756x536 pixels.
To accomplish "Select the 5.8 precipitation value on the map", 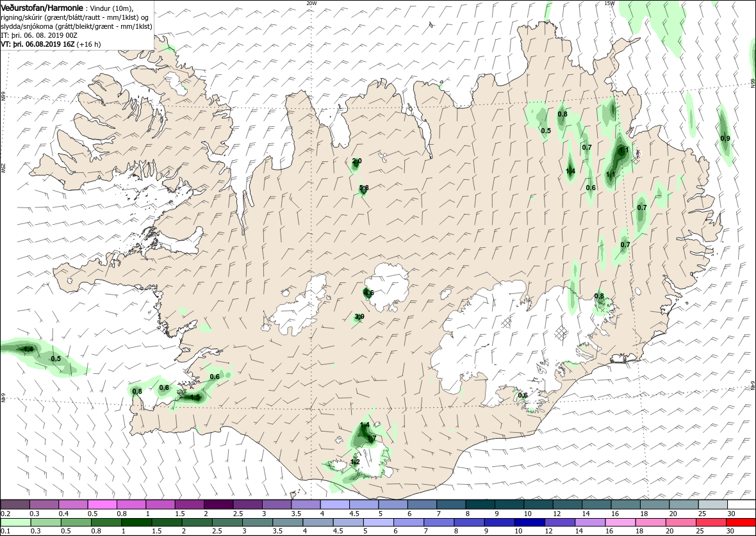I will 364,188.
